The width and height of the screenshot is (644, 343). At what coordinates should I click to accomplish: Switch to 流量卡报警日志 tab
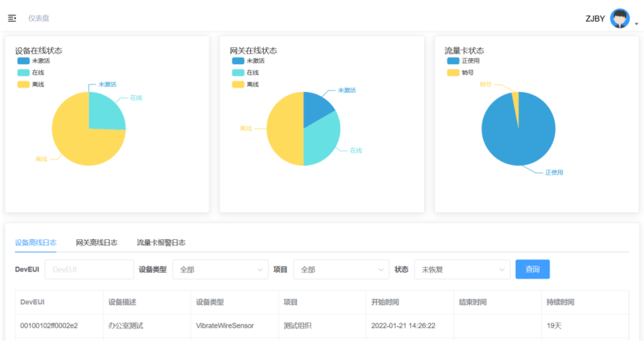click(161, 242)
